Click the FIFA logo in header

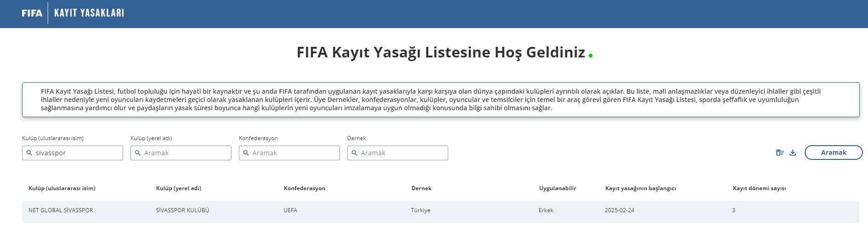pos(32,13)
